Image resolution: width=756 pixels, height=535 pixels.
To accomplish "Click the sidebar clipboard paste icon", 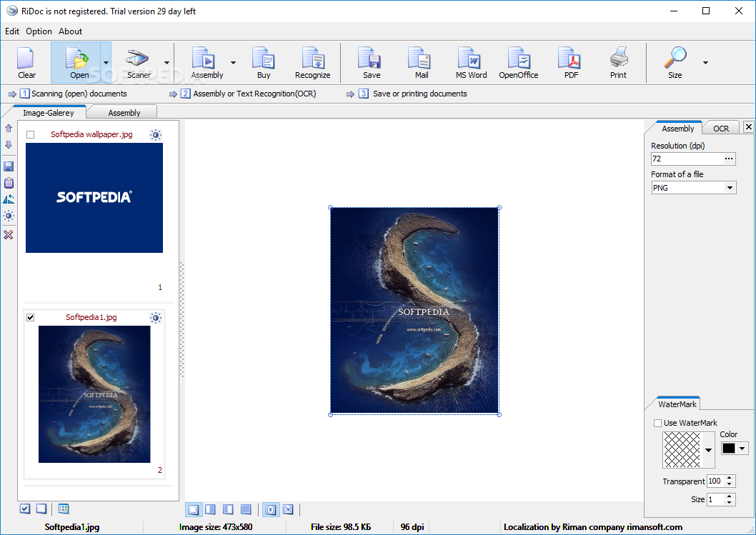I will click(x=9, y=183).
